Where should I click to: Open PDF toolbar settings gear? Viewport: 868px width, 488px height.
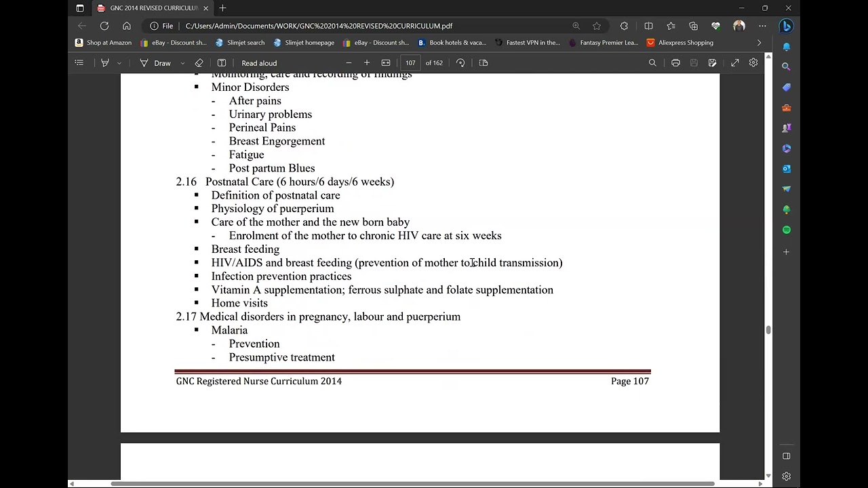pyautogui.click(x=753, y=63)
